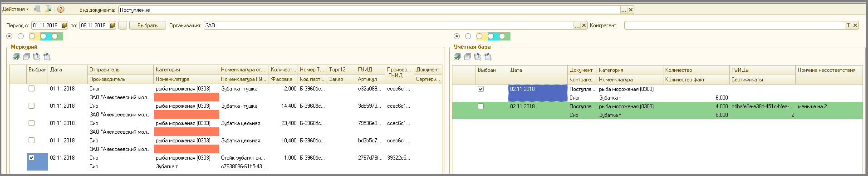Clear the Контрагент field
Screen dimensions: 868x176
(x=855, y=25)
